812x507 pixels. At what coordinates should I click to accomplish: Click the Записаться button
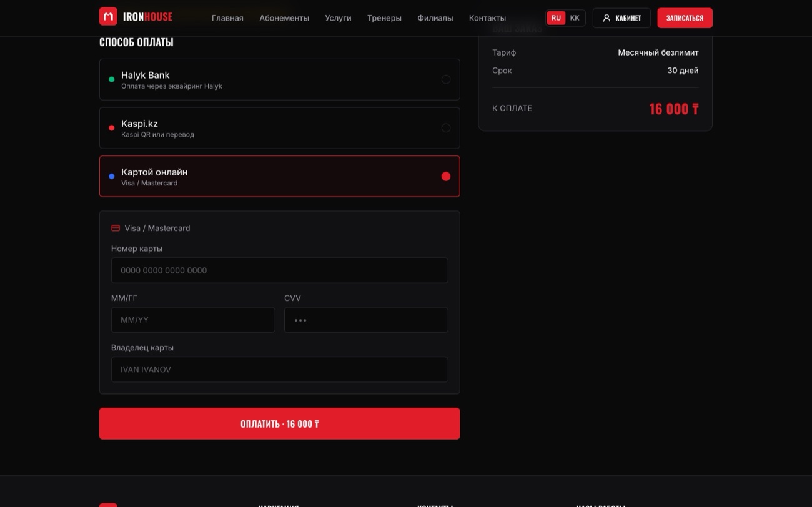[685, 18]
